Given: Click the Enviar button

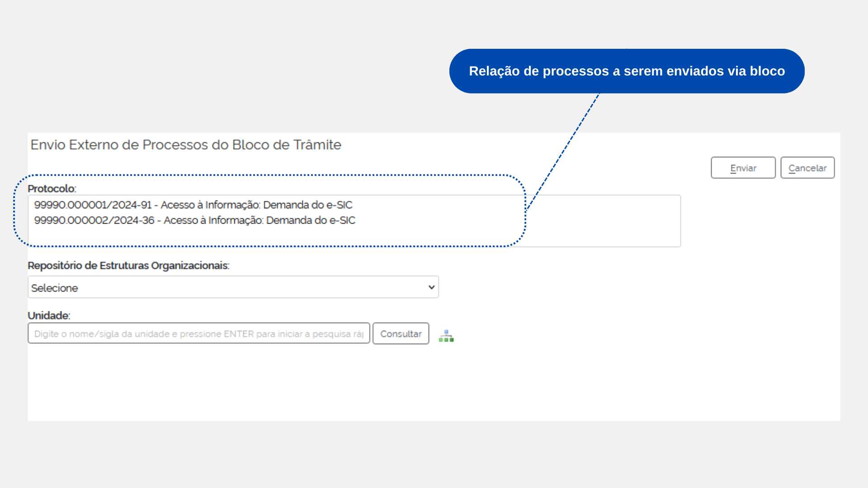Looking at the screenshot, I should point(743,168).
